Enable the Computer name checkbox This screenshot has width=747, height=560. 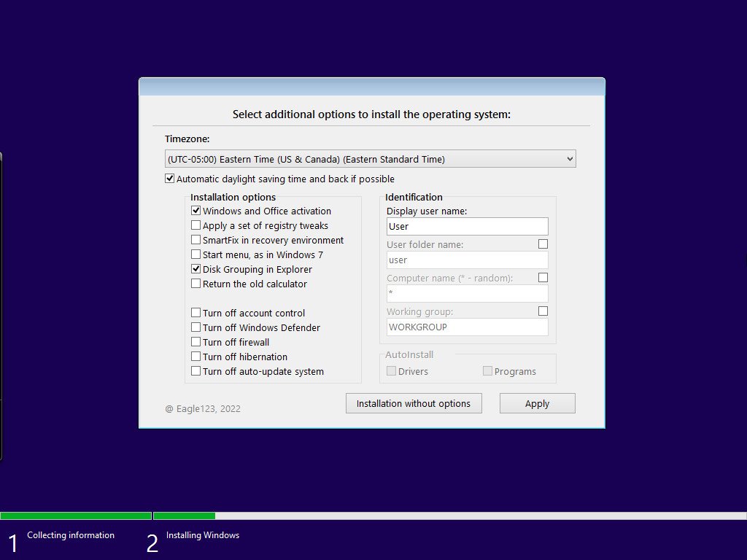click(543, 278)
